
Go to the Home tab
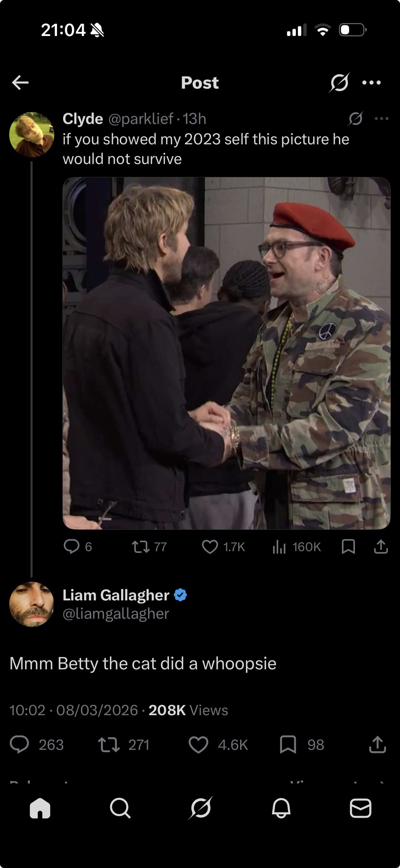(x=40, y=808)
